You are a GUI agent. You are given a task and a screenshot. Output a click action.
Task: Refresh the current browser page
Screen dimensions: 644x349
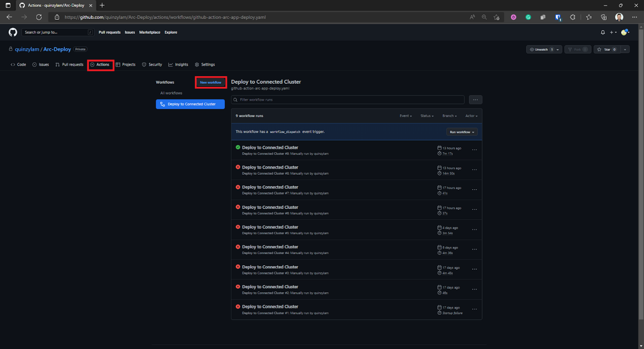coord(39,17)
